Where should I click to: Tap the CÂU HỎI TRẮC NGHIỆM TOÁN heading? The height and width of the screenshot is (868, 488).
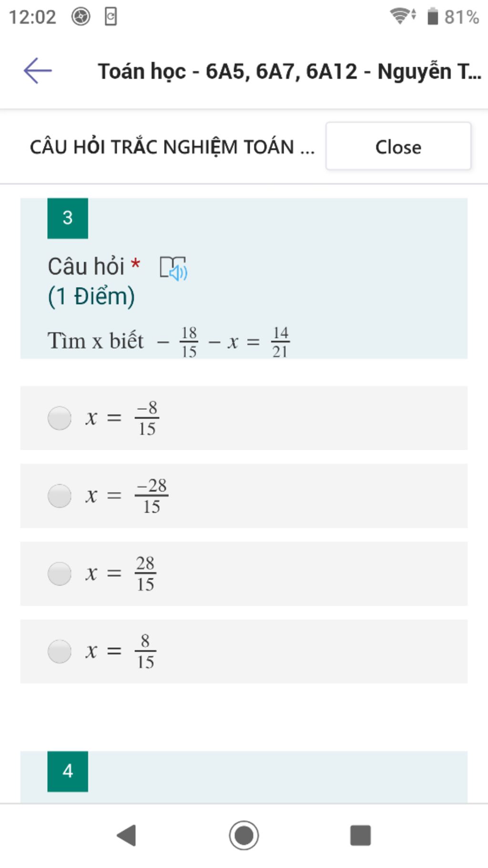point(173,147)
